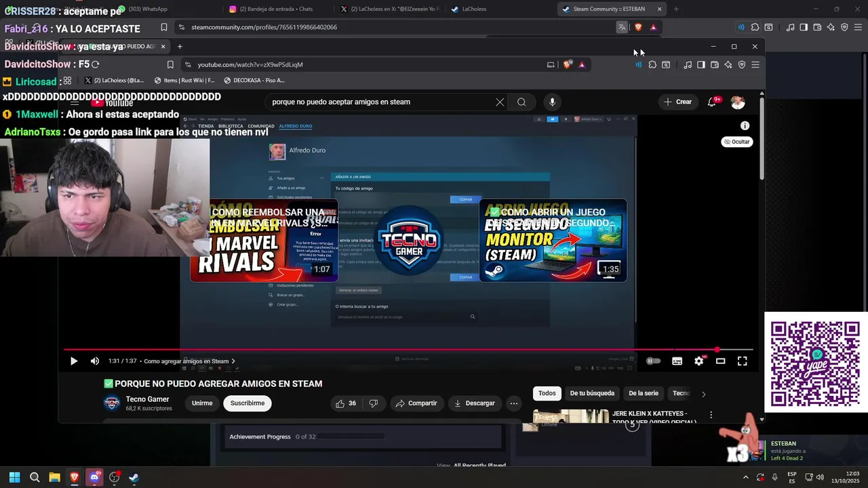Open extensions puzzle icon in front window
The image size is (868, 488).
point(652,64)
